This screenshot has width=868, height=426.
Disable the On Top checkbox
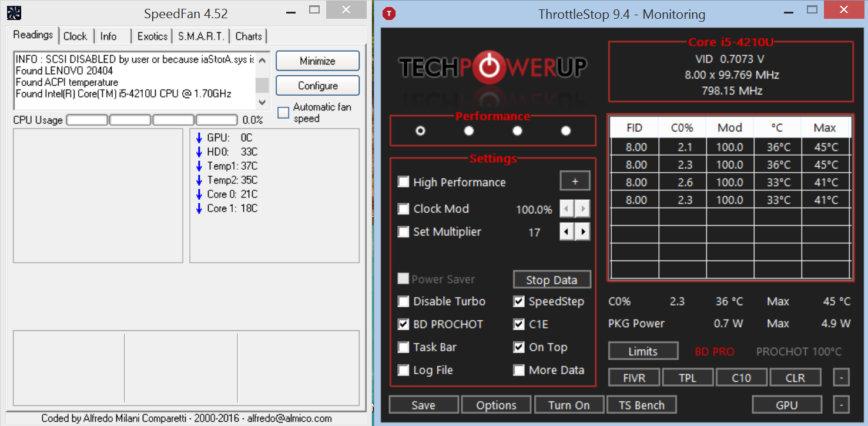pos(518,347)
